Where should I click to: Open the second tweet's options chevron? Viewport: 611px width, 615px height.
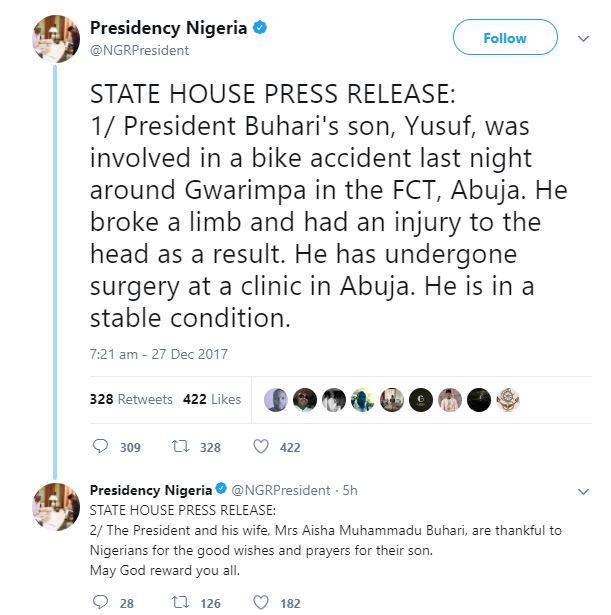coord(584,491)
